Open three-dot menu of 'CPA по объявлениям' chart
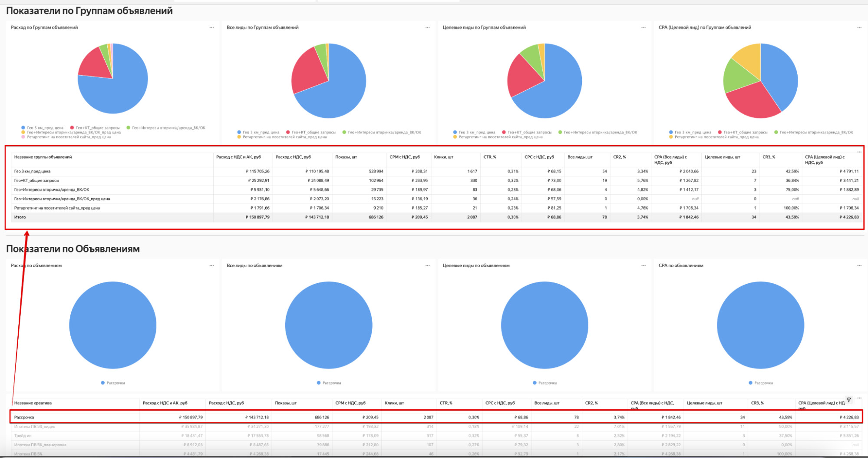Viewport: 868px width, 458px height. pyautogui.click(x=859, y=266)
